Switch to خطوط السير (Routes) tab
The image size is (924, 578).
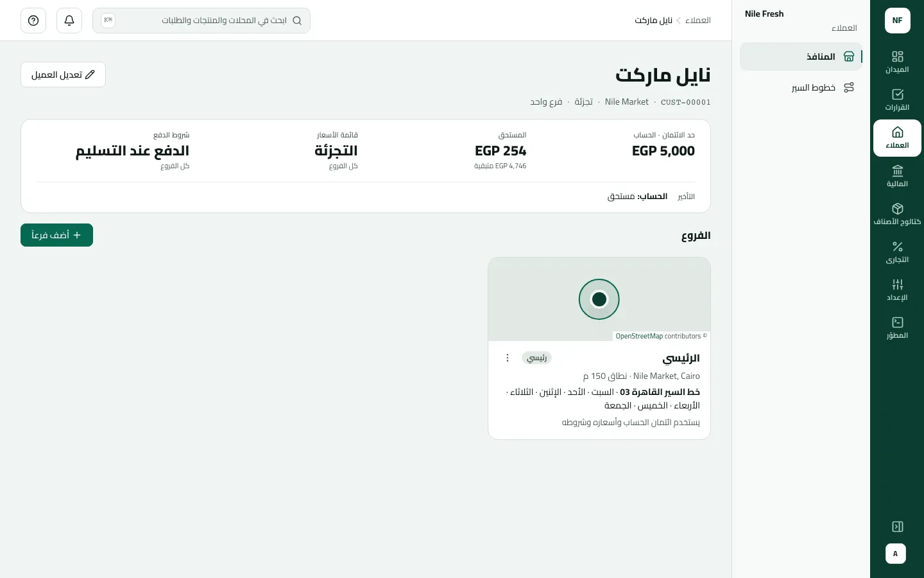801,87
